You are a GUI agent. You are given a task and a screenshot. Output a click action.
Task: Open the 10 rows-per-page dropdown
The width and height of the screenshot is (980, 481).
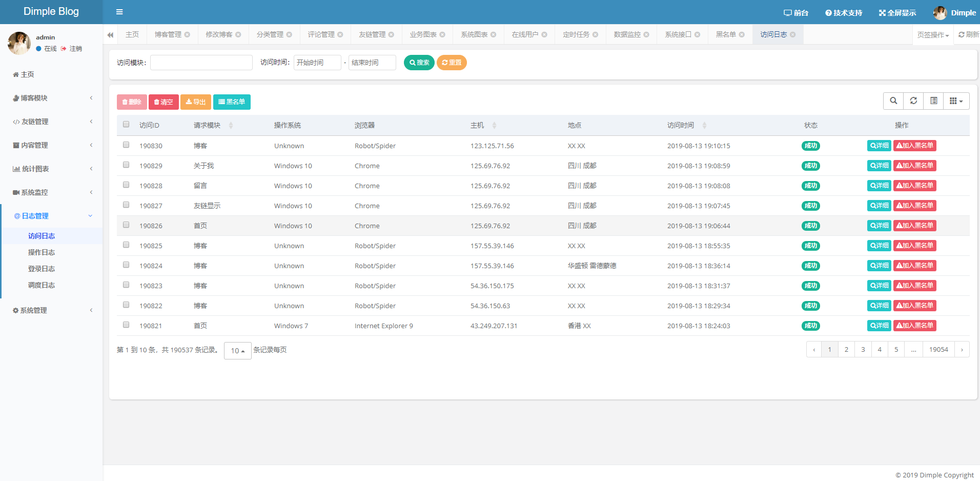coord(238,351)
